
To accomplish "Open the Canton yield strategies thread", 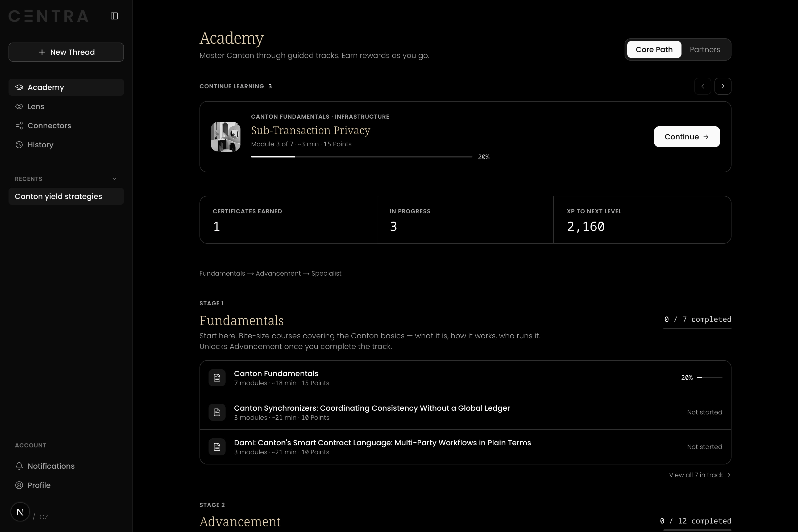I will 66,197.
